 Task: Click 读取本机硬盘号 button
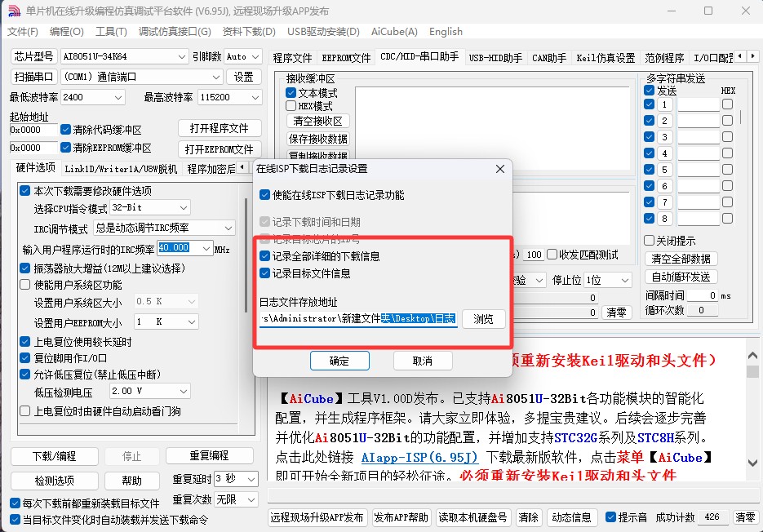tap(473, 517)
